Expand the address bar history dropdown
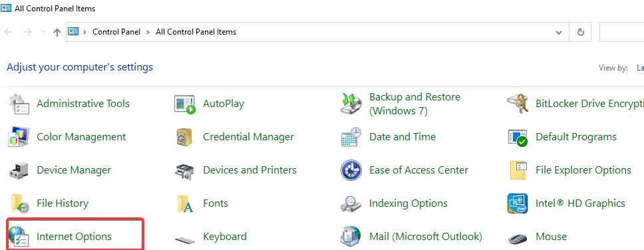 coord(559,32)
